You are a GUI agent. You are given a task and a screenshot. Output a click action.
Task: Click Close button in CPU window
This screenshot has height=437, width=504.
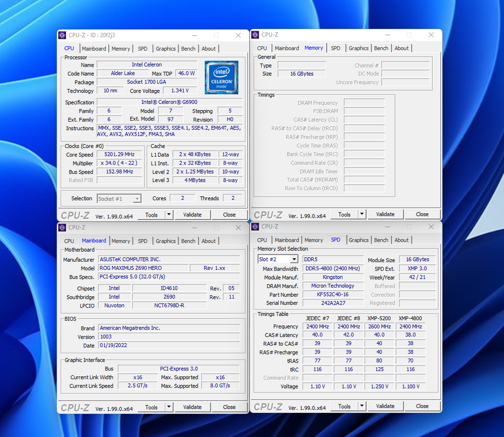click(229, 214)
